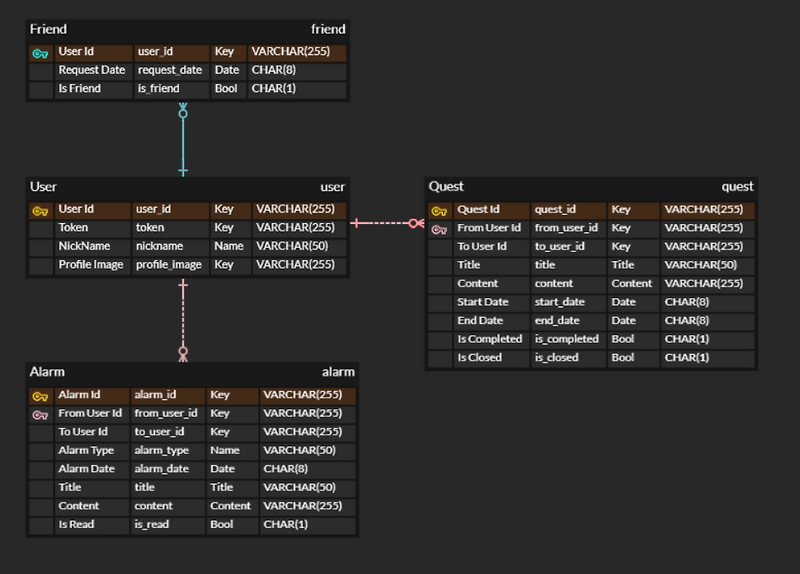Select the pink dashed User-to-Alarm relationship line
800x574 pixels.
tap(183, 320)
